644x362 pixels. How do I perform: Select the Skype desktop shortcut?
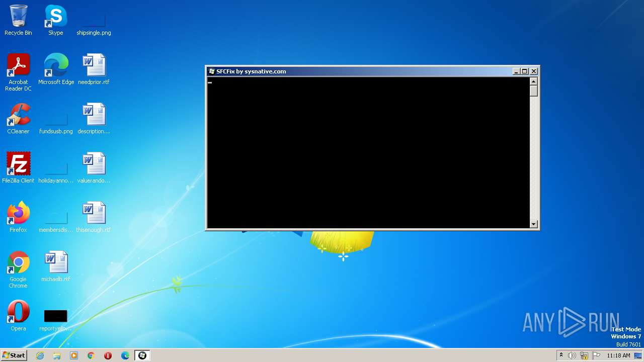[56, 20]
